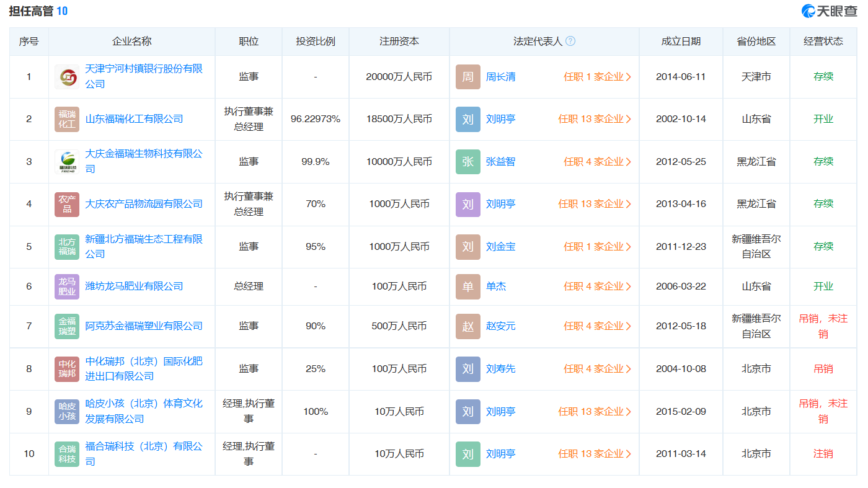Open 新疆北方福瑞生态工程有限公司 link
Screen dimensions: 868x488
[x=144, y=246]
